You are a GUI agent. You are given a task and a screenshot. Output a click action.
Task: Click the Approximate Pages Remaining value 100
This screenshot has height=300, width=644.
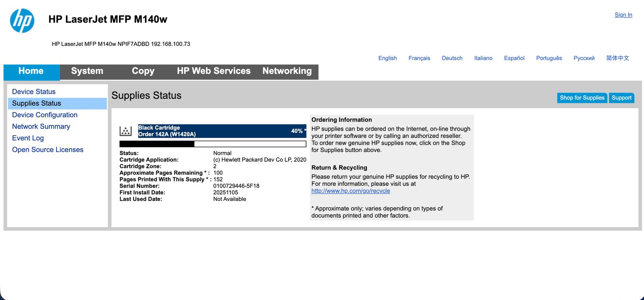(x=218, y=173)
